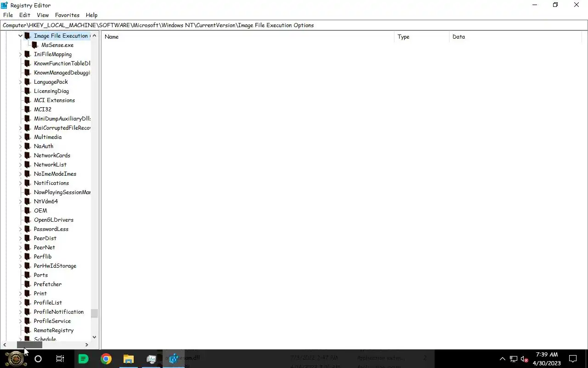Launch Google Chrome from the taskbar
Viewport: 588px width, 368px height.
coord(106,359)
